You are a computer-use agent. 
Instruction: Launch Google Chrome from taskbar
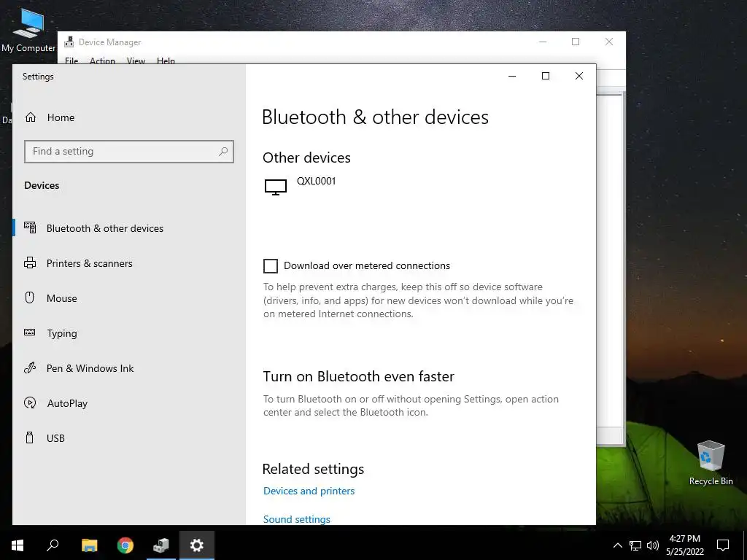(x=125, y=545)
